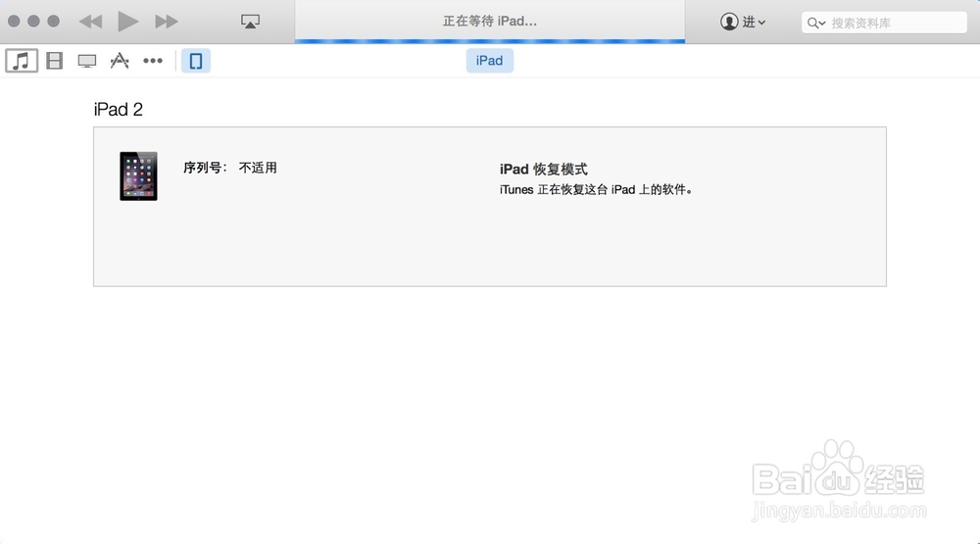Click the blue progress bar under status
Image resolution: width=980 pixels, height=544 pixels.
click(x=490, y=41)
